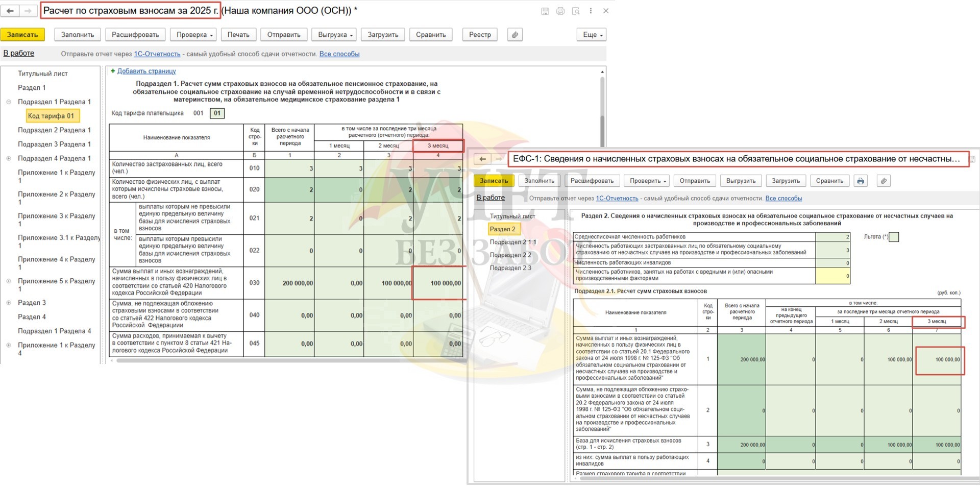
Task: Click the paperclip attachment icon in РСВ toolbar
Action: coord(514,35)
